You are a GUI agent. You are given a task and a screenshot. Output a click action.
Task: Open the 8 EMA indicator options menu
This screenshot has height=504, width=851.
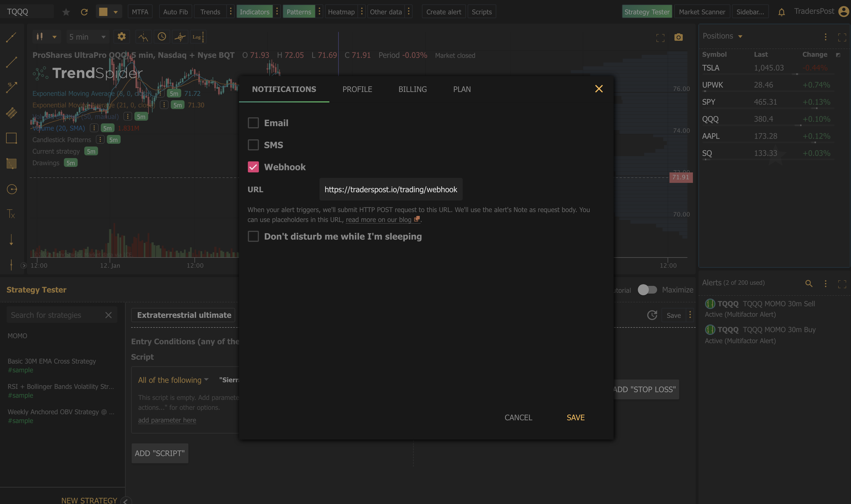click(x=161, y=93)
